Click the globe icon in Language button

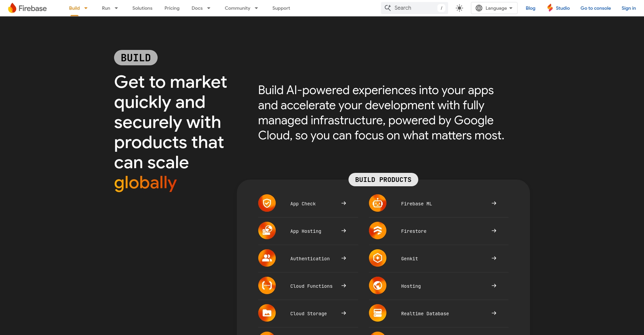tap(479, 8)
